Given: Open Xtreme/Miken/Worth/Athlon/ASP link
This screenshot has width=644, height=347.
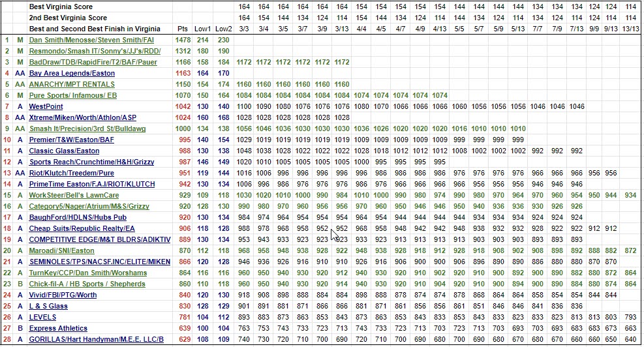Looking at the screenshot, I should coord(83,117).
